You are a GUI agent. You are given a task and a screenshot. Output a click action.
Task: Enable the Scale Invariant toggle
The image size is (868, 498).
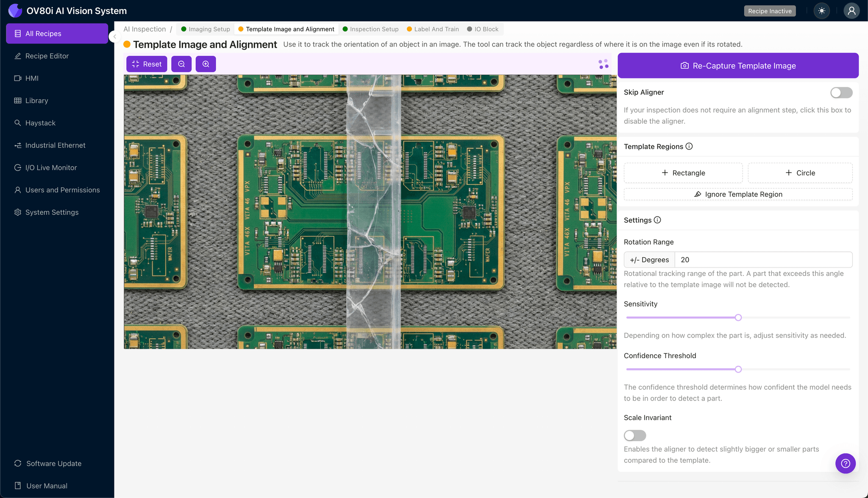point(634,435)
